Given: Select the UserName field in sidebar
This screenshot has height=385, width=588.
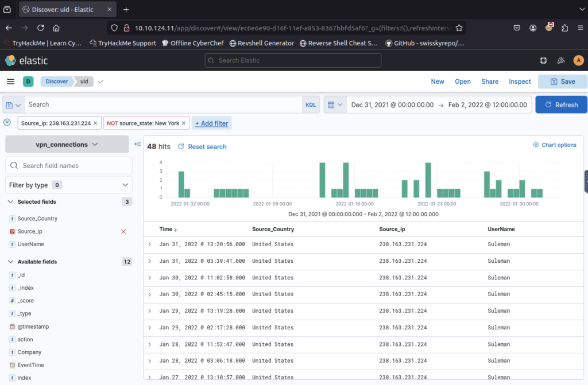Looking at the screenshot, I should click(x=31, y=244).
